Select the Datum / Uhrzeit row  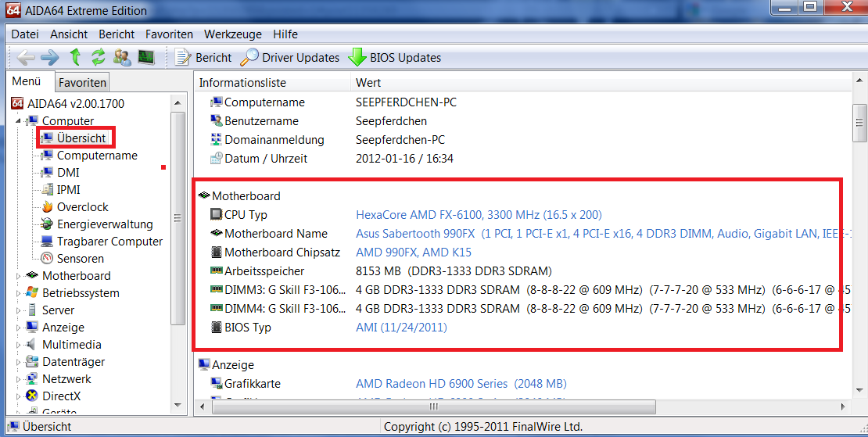(x=522, y=158)
